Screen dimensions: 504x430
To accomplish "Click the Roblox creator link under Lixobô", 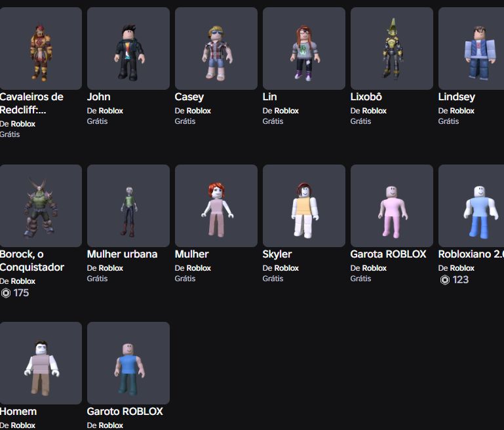I will point(374,111).
